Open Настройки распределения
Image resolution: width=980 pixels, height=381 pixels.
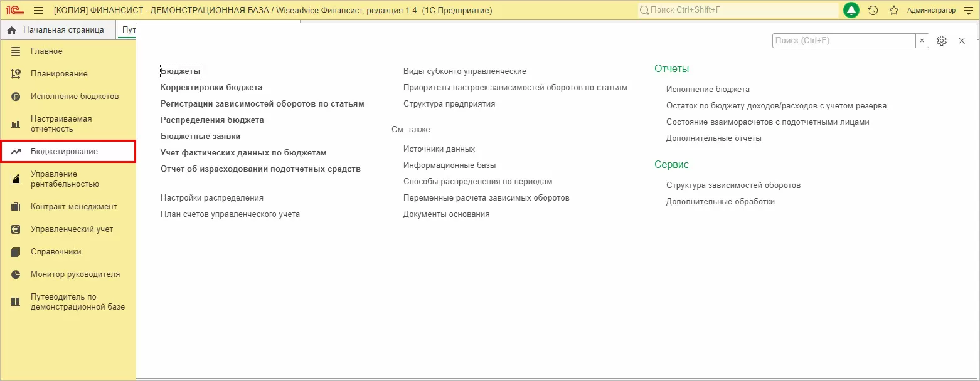[212, 197]
